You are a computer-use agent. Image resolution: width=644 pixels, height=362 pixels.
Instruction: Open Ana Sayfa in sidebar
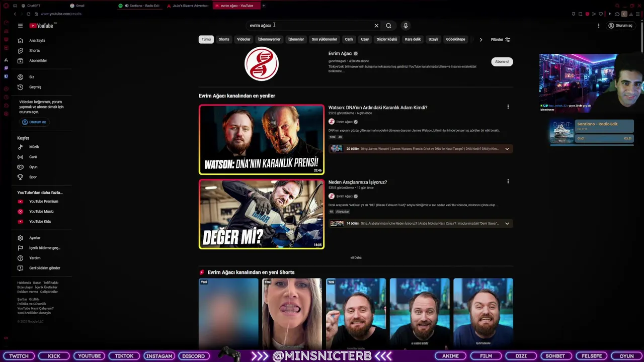(x=37, y=40)
